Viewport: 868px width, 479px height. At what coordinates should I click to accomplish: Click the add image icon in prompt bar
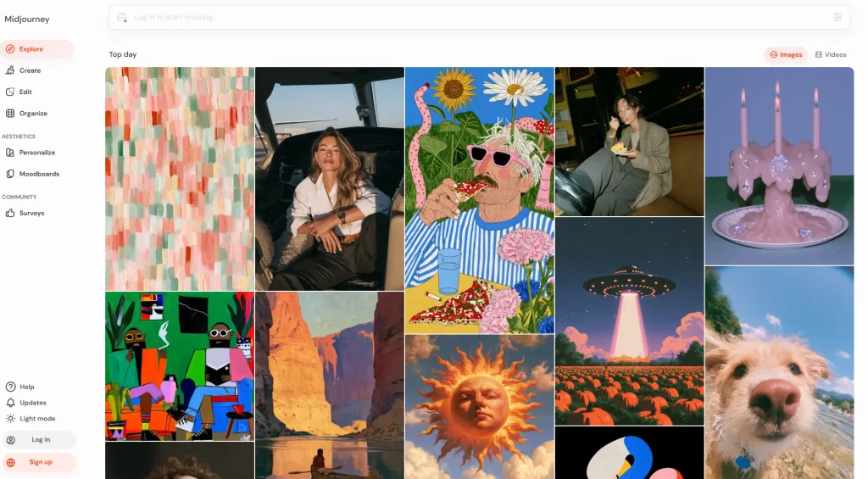[122, 18]
